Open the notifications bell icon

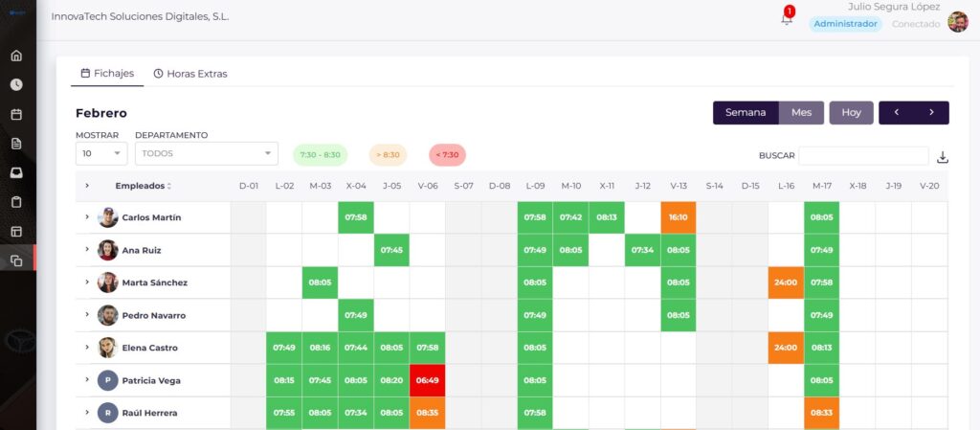pos(787,19)
